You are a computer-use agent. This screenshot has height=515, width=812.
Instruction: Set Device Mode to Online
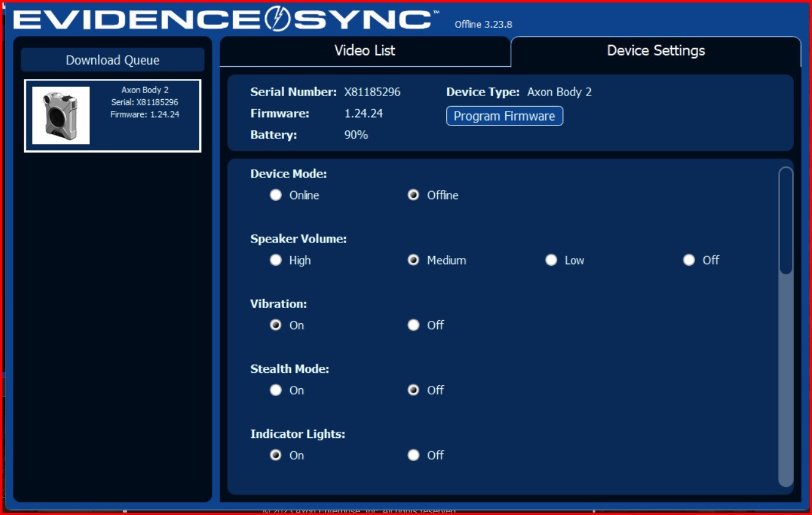(x=276, y=195)
